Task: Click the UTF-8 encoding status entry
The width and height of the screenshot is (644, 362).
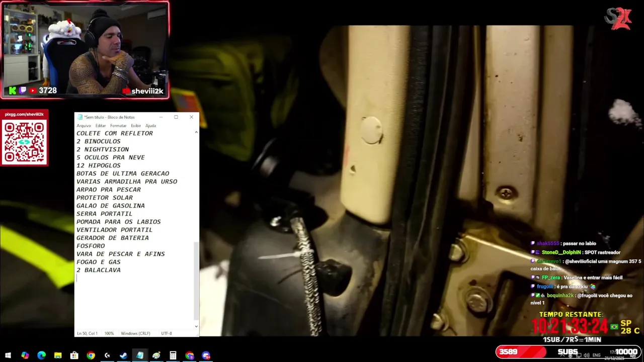Action: tap(167, 333)
